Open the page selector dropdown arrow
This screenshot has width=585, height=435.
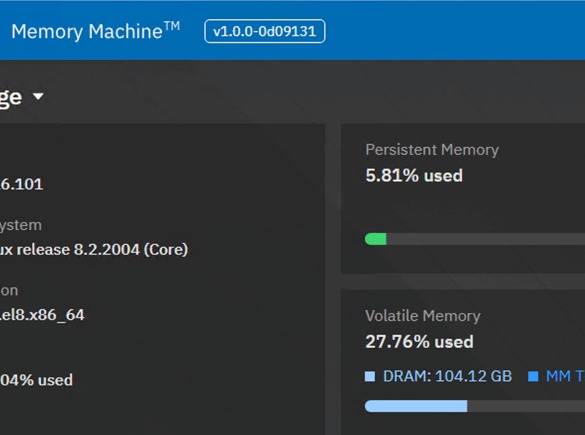[38, 97]
